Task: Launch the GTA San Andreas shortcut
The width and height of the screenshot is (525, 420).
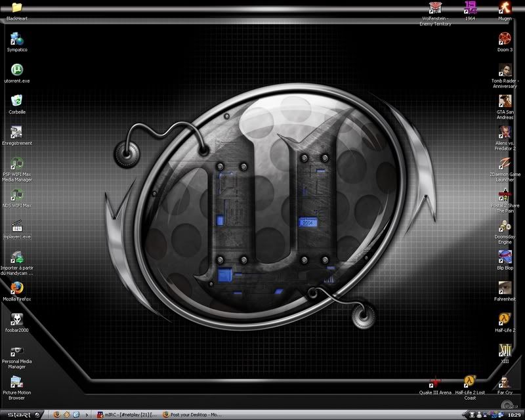Action: pos(505,107)
